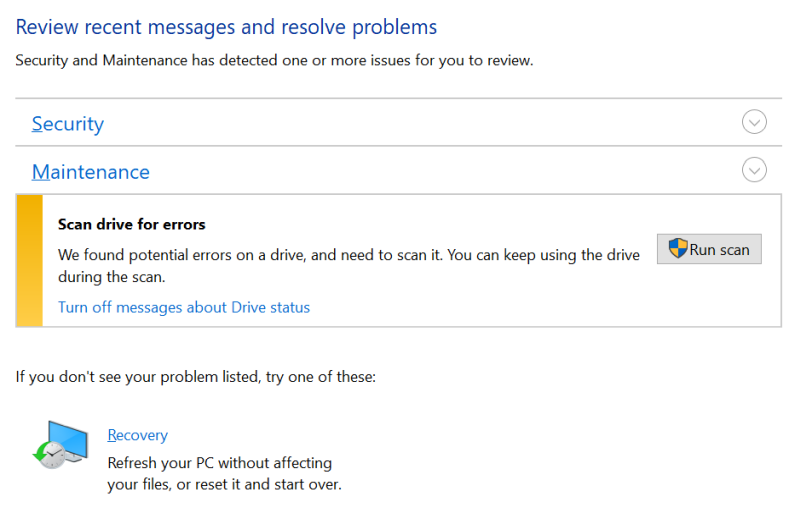Click the Run scan button
This screenshot has width=800, height=525.
tap(709, 249)
